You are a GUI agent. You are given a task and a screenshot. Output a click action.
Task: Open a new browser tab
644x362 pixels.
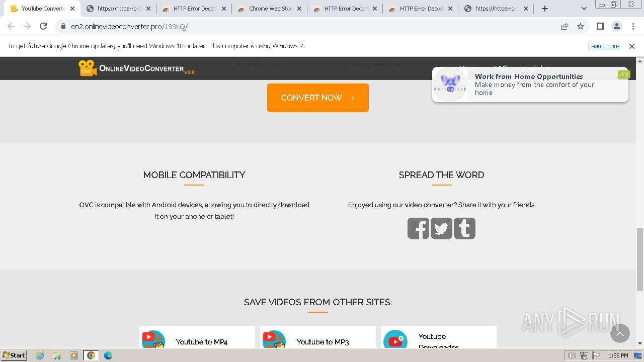545,9
